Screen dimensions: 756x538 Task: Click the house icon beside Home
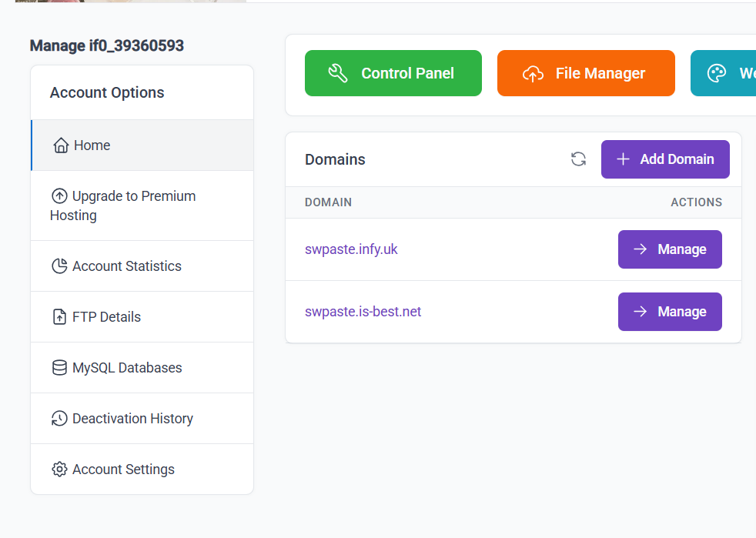[61, 145]
